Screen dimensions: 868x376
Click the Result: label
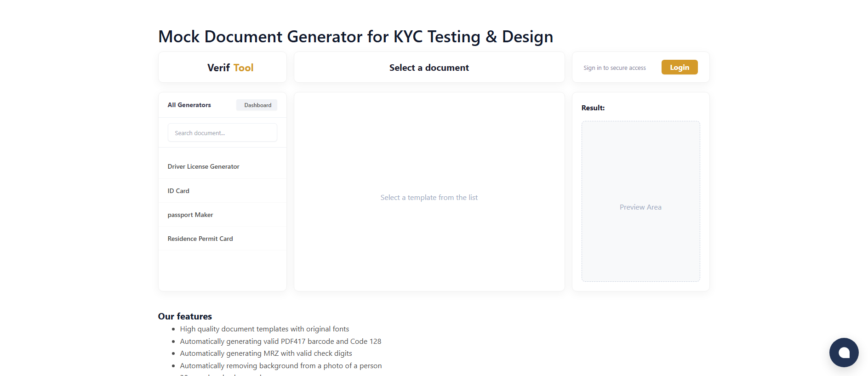(x=593, y=108)
